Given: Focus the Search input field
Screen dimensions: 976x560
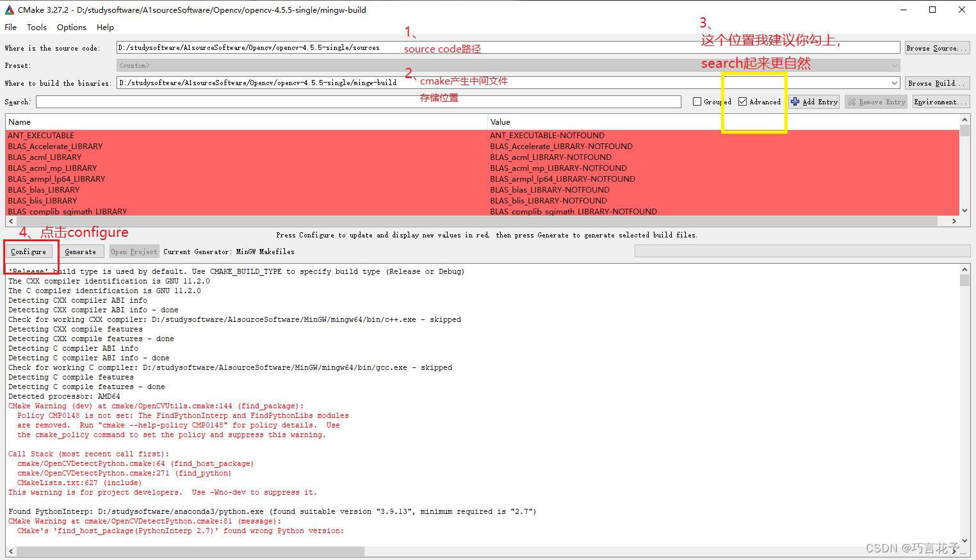Looking at the screenshot, I should 359,102.
